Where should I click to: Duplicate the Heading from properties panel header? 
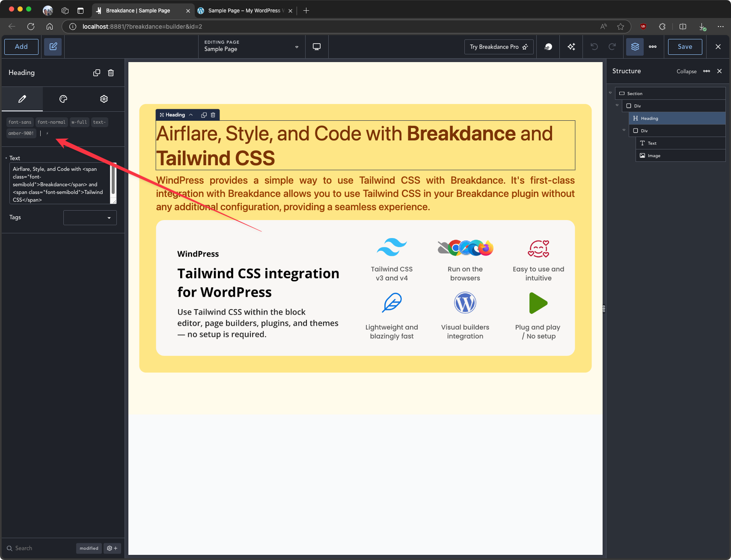tap(97, 73)
